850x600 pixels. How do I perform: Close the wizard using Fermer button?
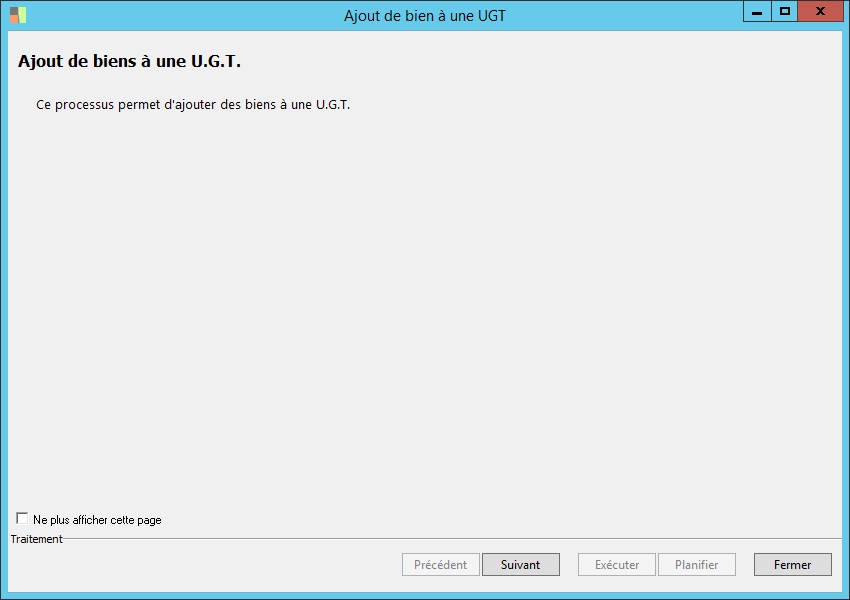(793, 564)
